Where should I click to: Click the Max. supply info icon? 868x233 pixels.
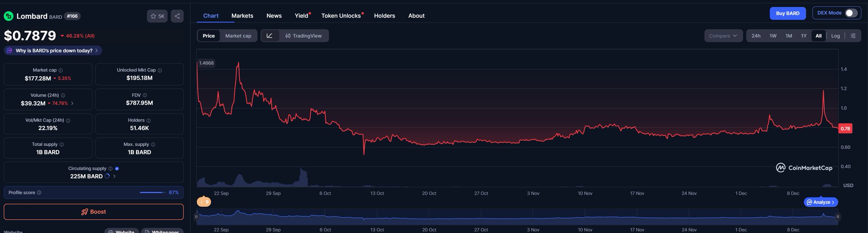pyautogui.click(x=153, y=144)
